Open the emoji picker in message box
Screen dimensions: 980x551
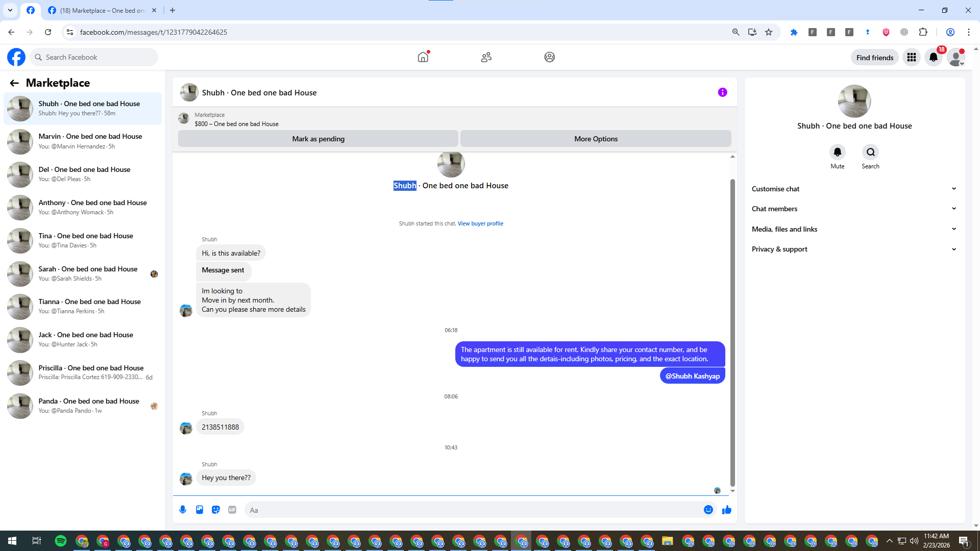[708, 510]
